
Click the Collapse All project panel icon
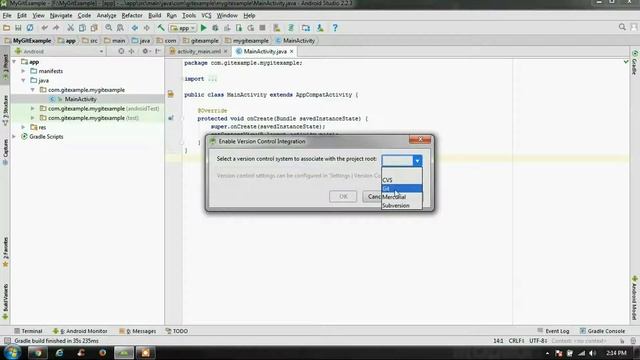coord(131,51)
